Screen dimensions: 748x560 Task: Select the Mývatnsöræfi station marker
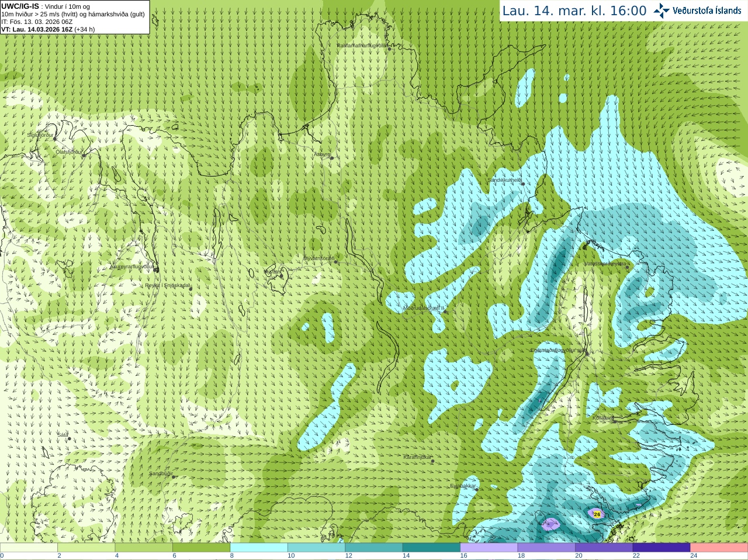336,262
